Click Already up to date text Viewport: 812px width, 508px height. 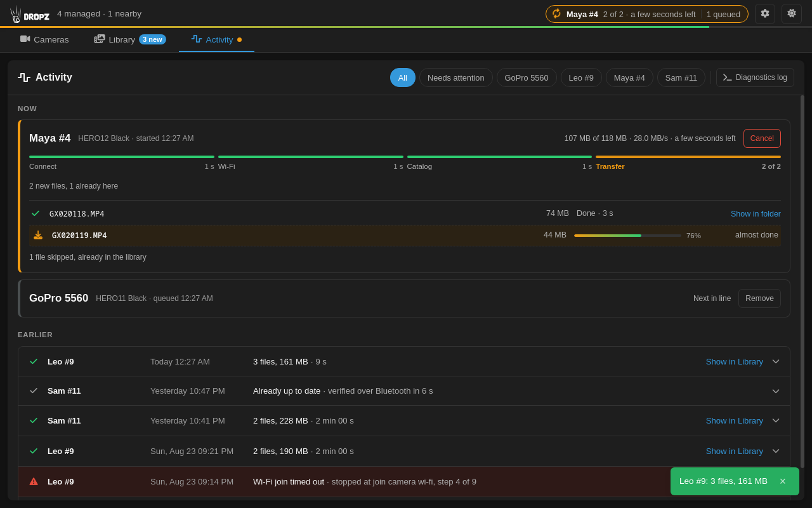click(x=287, y=391)
